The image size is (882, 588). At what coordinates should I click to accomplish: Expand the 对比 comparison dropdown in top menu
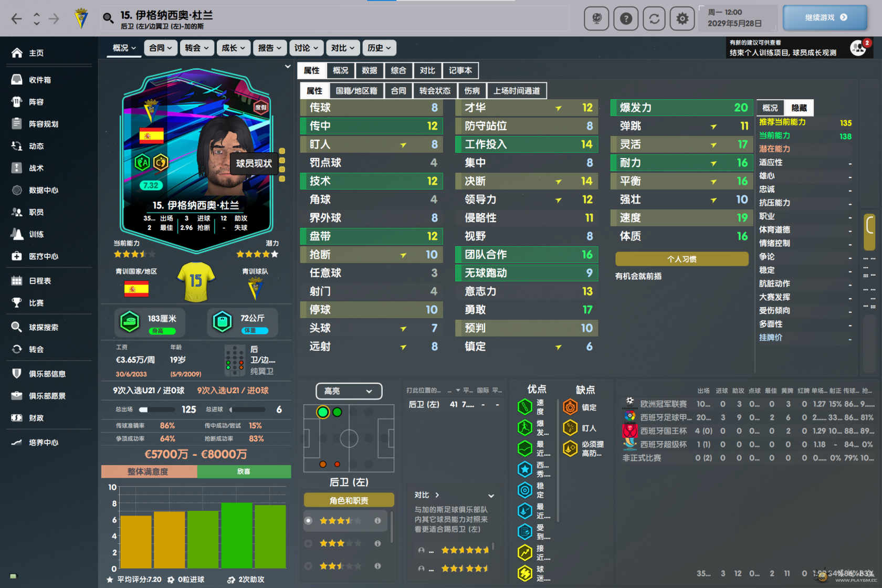pyautogui.click(x=343, y=48)
